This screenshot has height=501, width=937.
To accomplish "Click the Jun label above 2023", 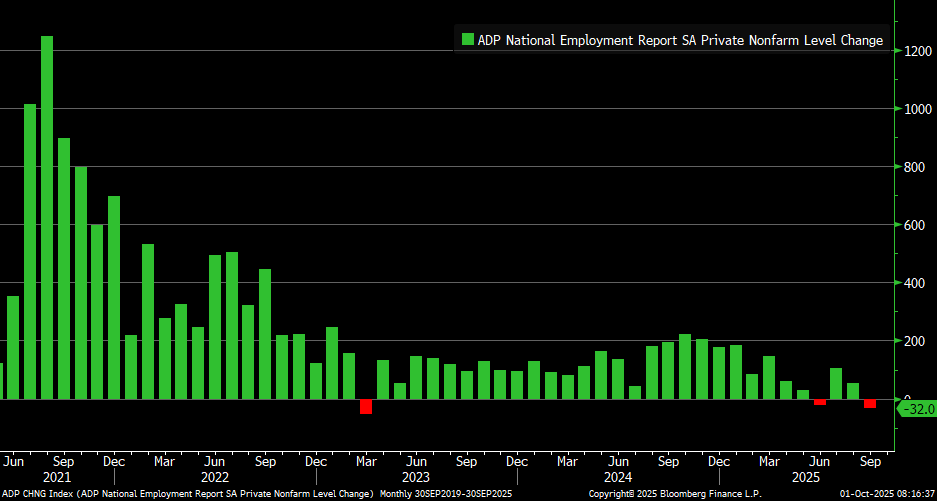I will (x=417, y=462).
